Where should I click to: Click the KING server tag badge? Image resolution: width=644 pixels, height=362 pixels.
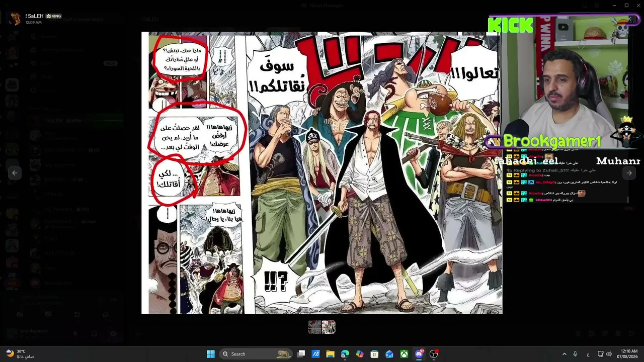coord(54,16)
